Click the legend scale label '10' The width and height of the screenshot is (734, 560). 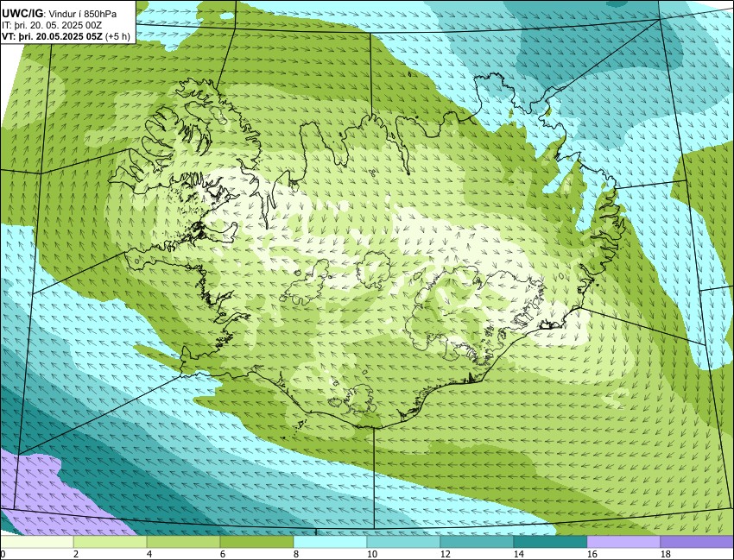coord(371,554)
